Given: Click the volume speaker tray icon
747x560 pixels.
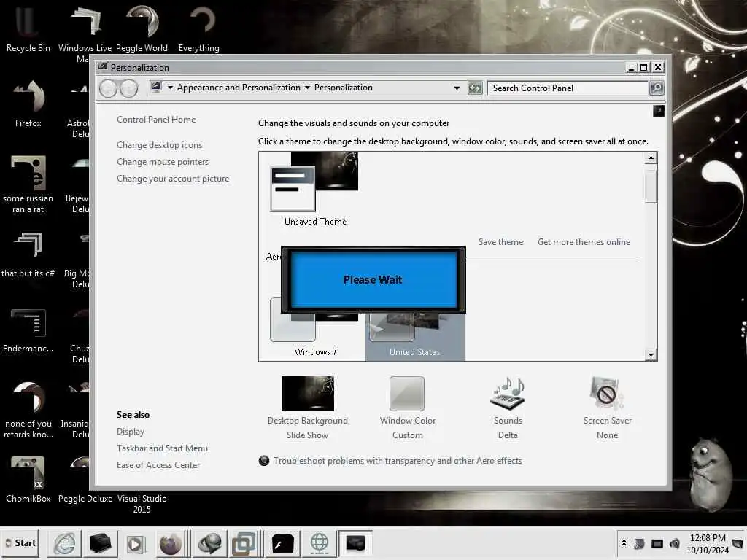Looking at the screenshot, I should 675,543.
